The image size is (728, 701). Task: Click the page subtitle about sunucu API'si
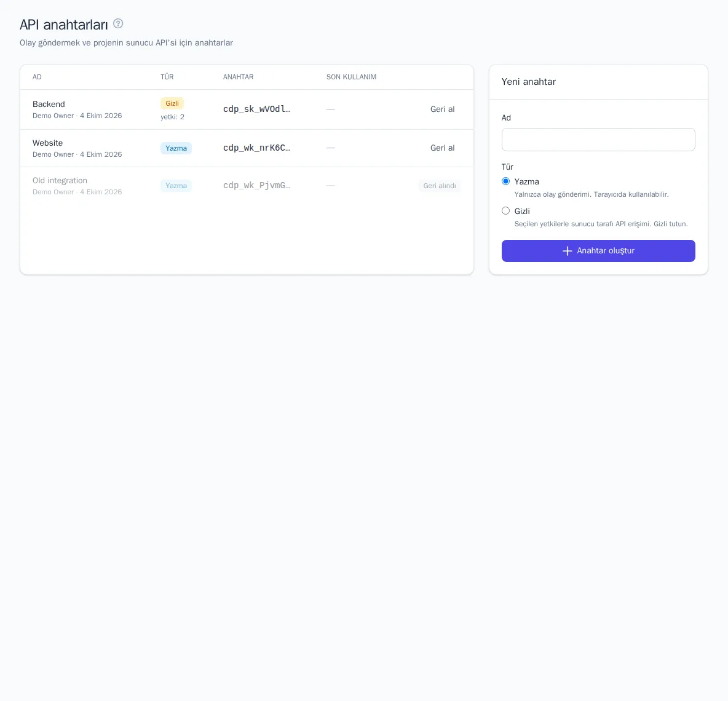coord(126,42)
